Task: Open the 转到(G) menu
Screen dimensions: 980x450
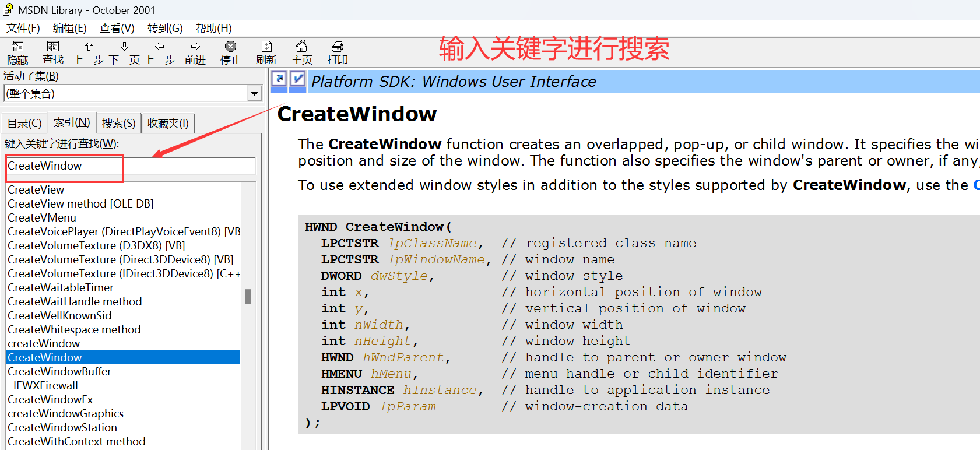Action: [x=165, y=28]
